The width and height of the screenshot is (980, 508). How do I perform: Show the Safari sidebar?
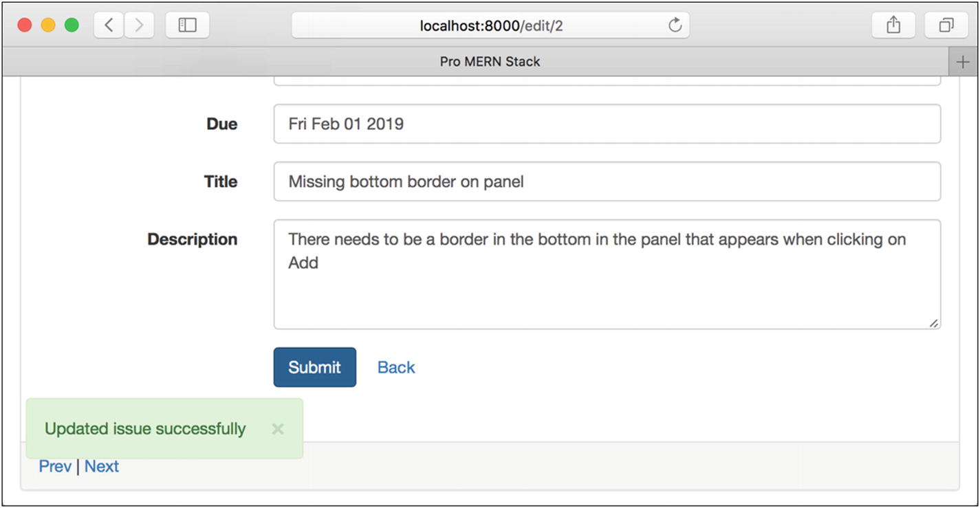click(187, 25)
